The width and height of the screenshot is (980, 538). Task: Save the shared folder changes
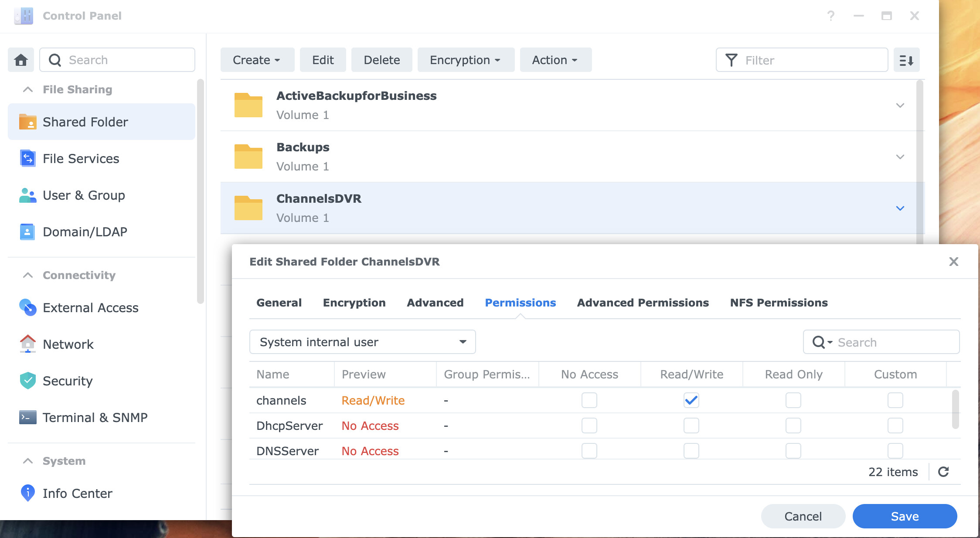(x=905, y=516)
